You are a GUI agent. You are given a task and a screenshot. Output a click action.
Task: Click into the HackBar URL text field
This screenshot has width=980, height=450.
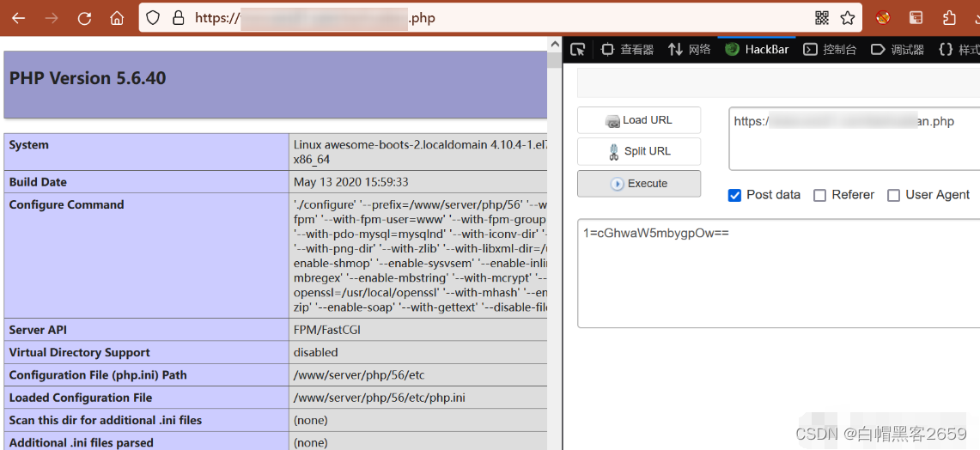coord(855,139)
